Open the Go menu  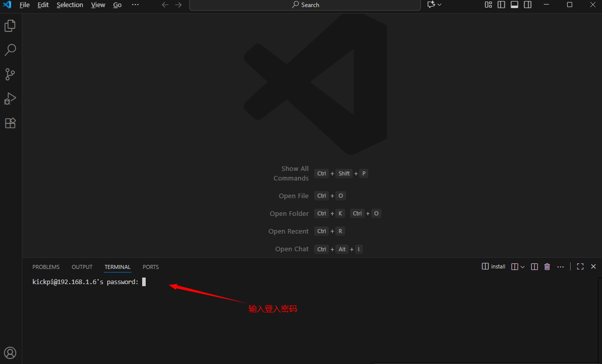(117, 5)
